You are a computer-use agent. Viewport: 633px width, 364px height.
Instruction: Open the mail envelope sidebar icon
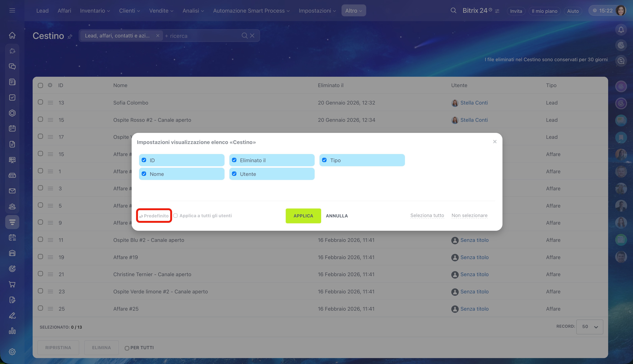click(x=12, y=191)
